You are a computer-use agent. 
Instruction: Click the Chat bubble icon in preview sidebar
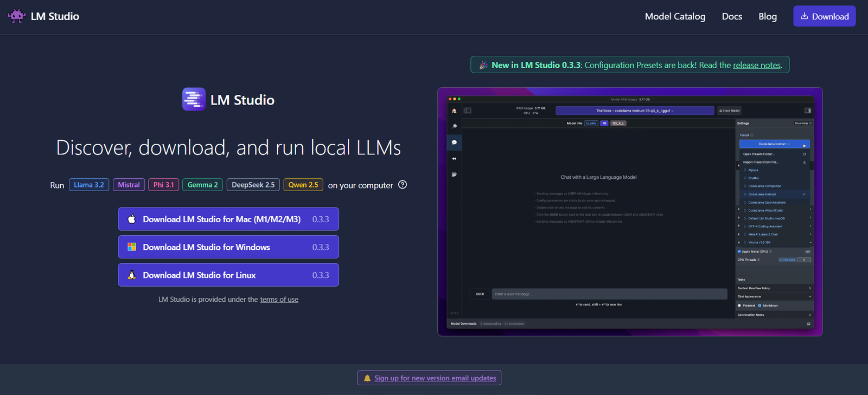[x=454, y=143]
